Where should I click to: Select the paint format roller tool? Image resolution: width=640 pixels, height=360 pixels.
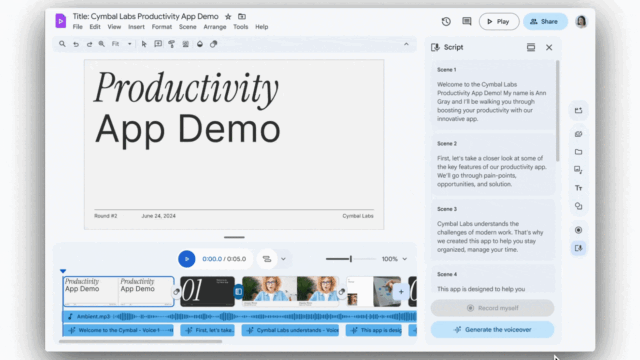tap(172, 44)
